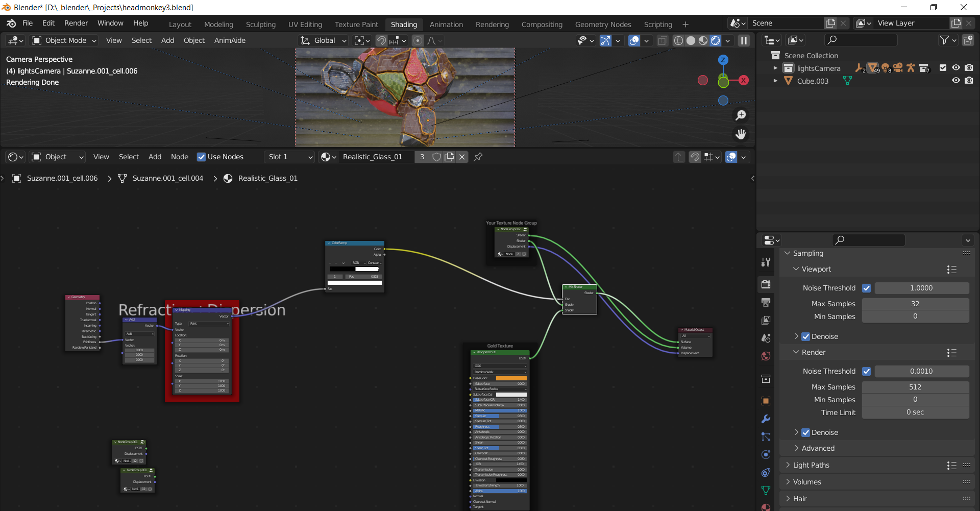Click the Physics properties icon
The width and height of the screenshot is (980, 511).
(766, 454)
